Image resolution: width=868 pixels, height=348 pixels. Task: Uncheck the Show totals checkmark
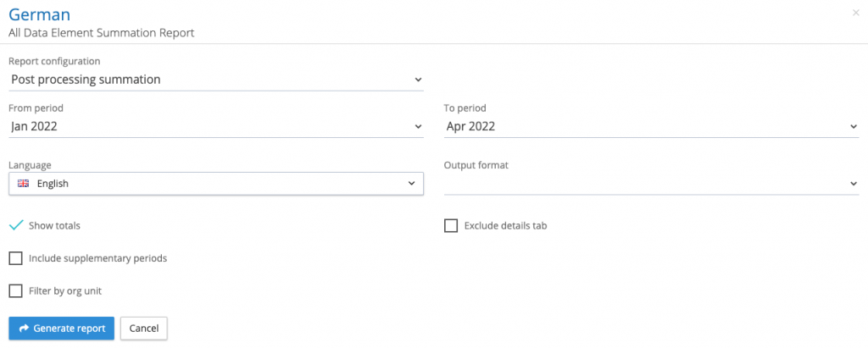[x=15, y=225]
